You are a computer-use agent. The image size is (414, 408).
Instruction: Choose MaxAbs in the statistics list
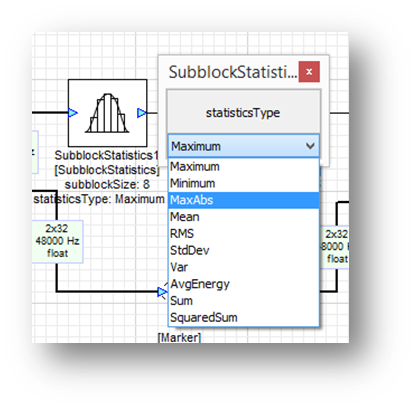(244, 200)
